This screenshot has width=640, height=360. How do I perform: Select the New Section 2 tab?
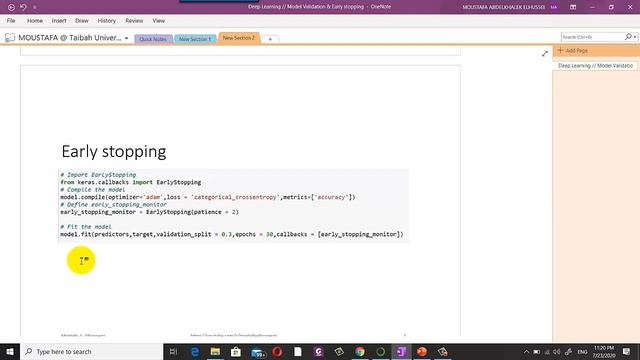[x=239, y=38]
